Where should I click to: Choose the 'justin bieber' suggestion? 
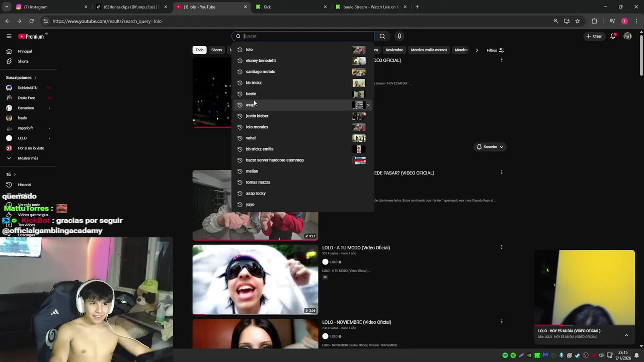[303, 116]
